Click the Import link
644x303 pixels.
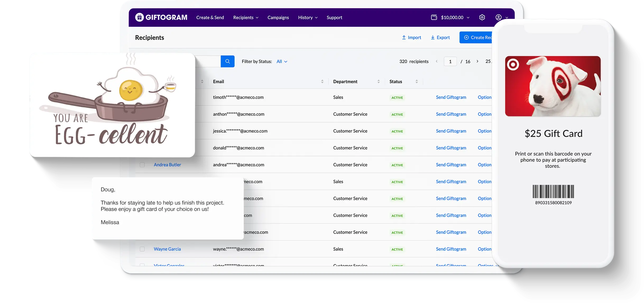[x=412, y=38]
